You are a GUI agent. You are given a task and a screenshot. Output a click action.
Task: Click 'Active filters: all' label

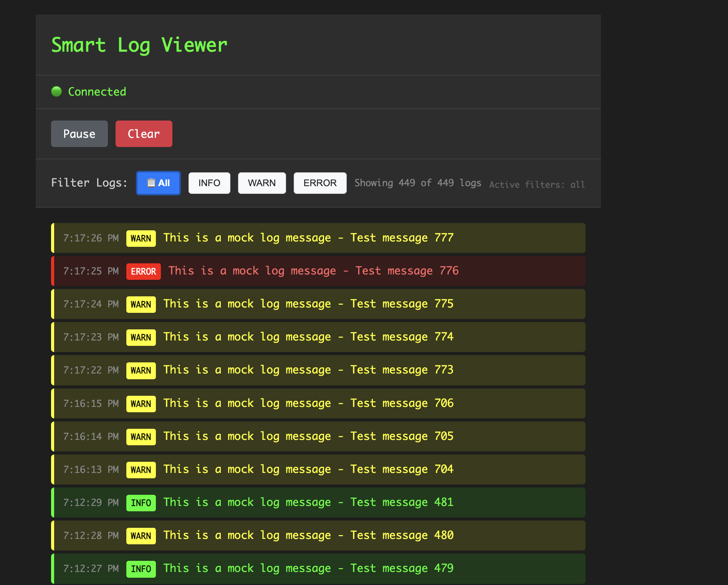click(x=537, y=185)
